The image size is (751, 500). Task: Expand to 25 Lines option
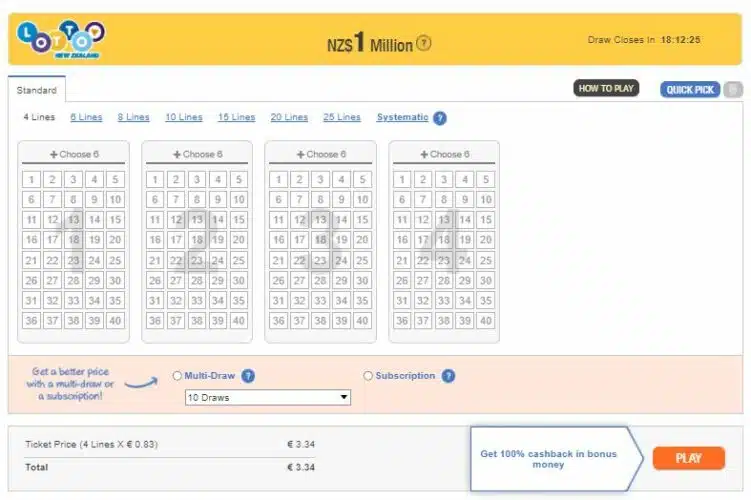tap(341, 117)
